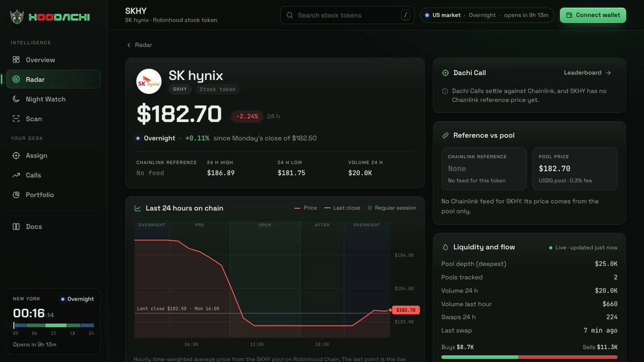Click the Portfolio pie chart icon
The width and height of the screenshot is (644, 362).
16,195
